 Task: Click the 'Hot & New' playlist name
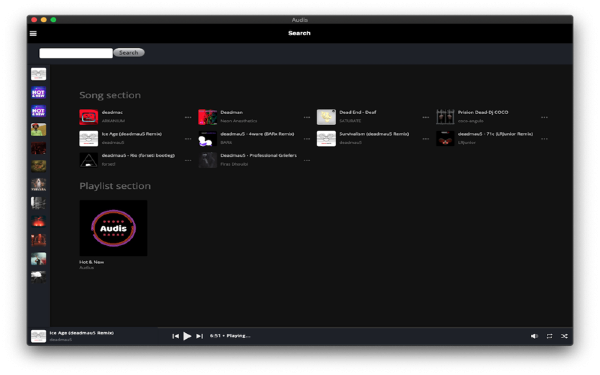(91, 262)
